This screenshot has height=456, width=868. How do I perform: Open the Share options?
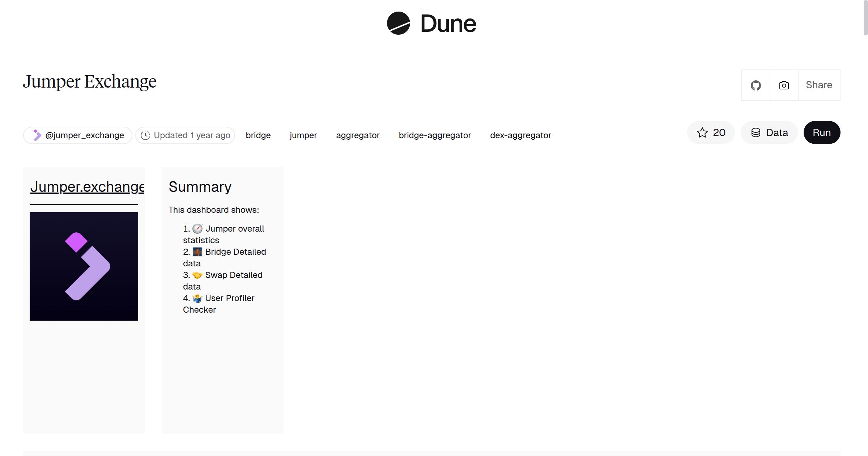click(819, 85)
